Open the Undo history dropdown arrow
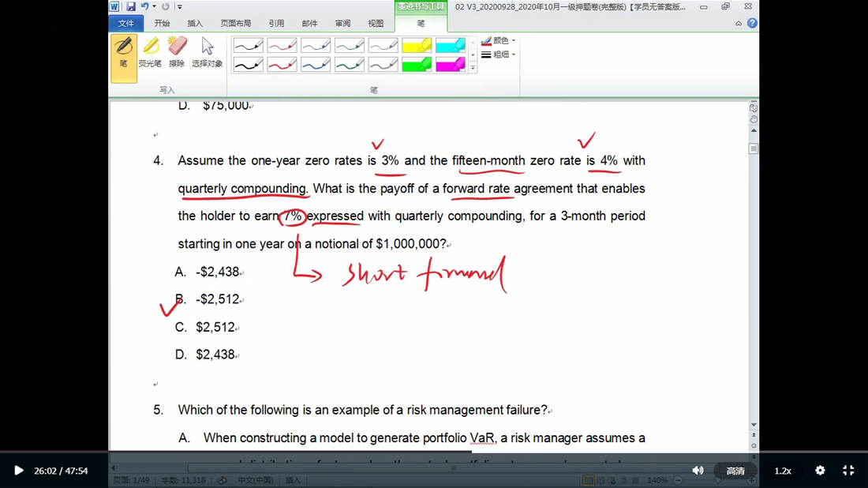 pos(154,6)
